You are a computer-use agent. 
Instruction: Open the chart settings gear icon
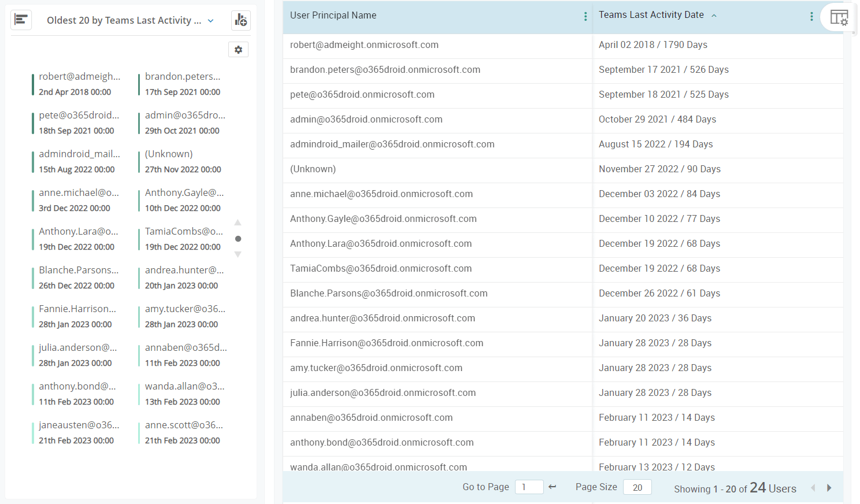pyautogui.click(x=238, y=50)
